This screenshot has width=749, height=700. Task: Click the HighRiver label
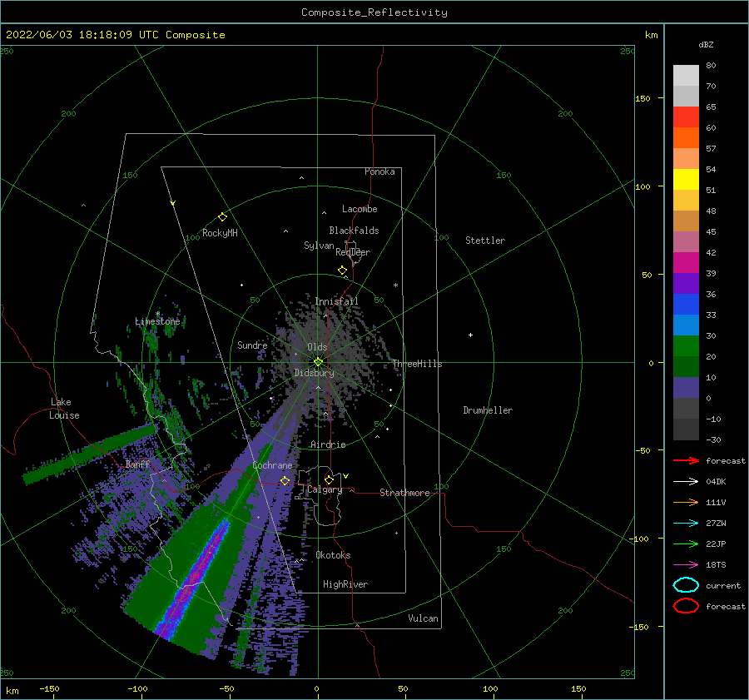tap(345, 584)
